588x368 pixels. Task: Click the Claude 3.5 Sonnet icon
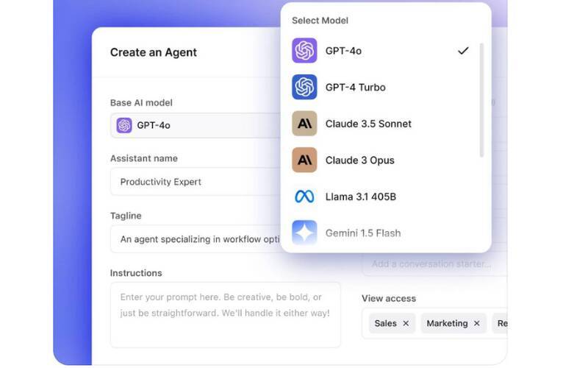(304, 124)
